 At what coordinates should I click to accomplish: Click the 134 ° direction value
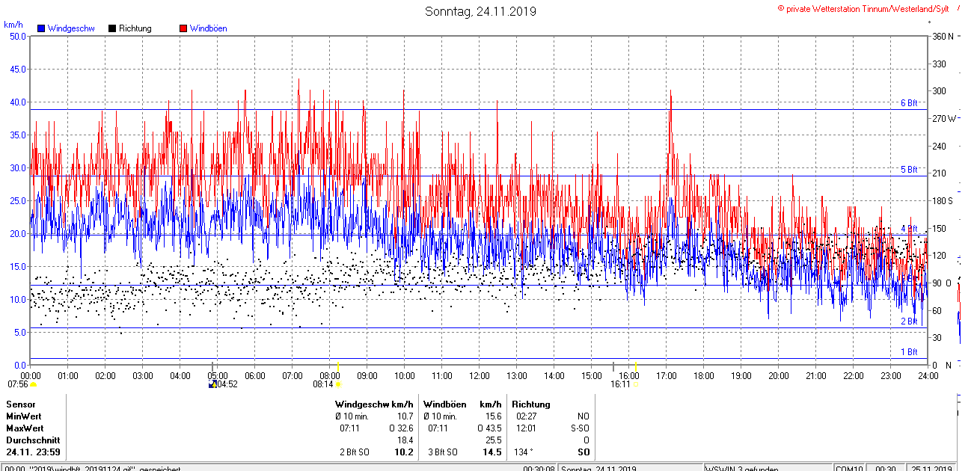523,452
